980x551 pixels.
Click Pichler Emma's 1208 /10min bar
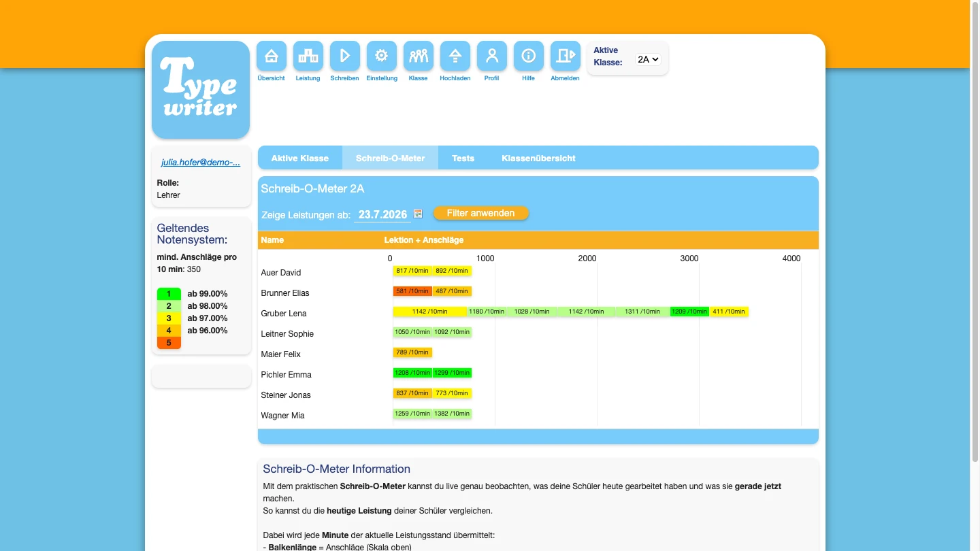(x=412, y=373)
